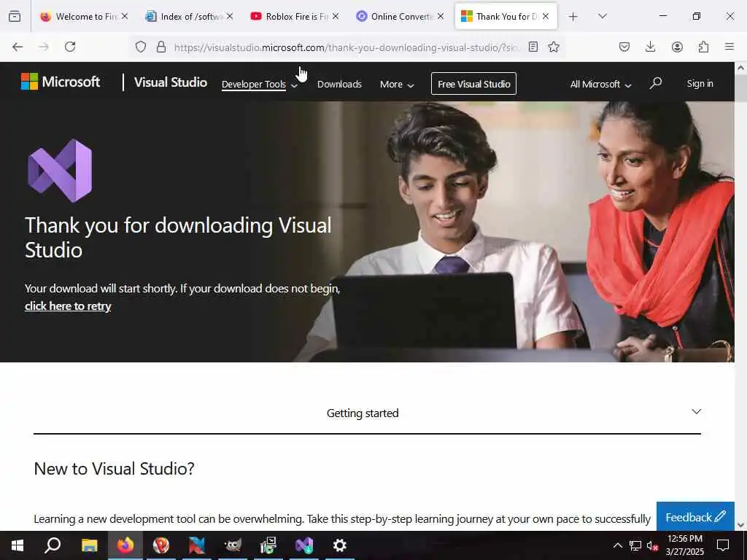
Task: Expand the Getting started section chevron
Action: click(x=697, y=412)
